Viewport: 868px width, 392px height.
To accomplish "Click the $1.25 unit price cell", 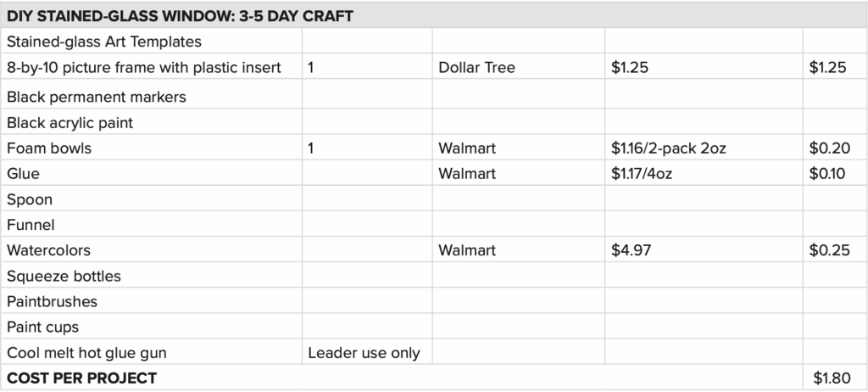I will tap(630, 68).
